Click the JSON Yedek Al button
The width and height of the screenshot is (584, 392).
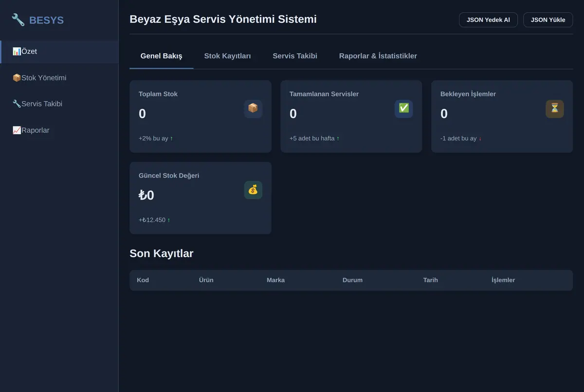pos(488,20)
